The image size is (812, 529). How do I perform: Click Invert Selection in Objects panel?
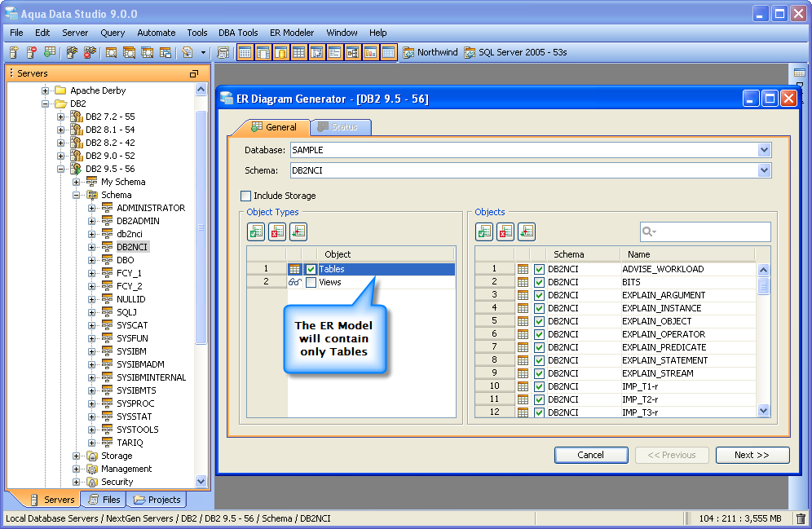(x=527, y=231)
